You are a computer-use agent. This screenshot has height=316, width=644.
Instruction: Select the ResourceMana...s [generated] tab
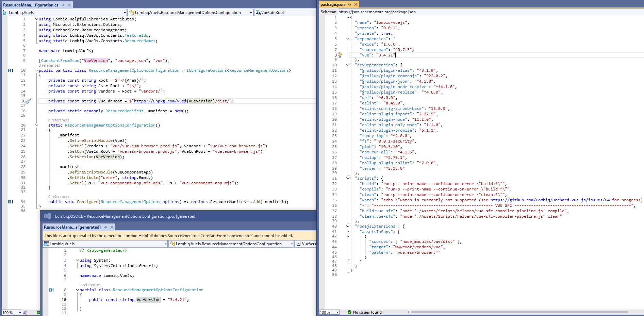(x=72, y=227)
